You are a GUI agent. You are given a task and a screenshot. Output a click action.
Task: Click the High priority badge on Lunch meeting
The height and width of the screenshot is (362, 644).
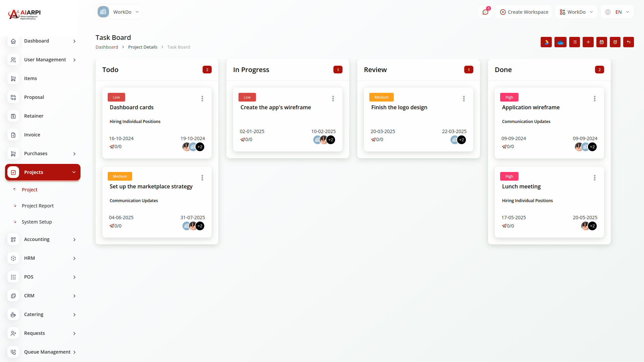(x=509, y=176)
